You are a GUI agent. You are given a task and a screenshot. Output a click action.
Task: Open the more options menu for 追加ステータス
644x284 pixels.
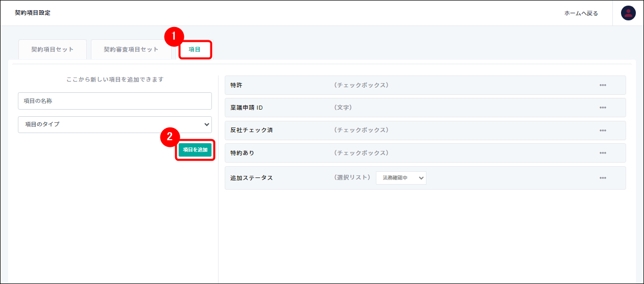[603, 178]
